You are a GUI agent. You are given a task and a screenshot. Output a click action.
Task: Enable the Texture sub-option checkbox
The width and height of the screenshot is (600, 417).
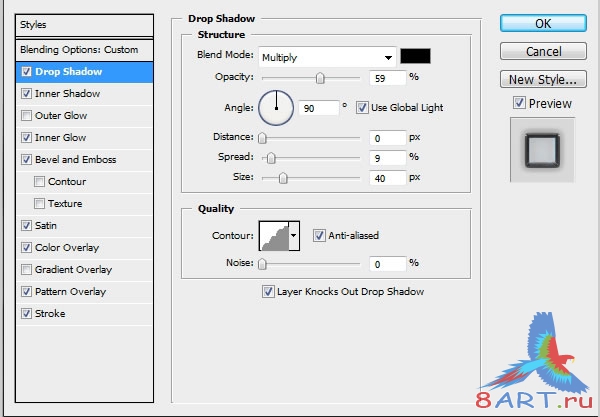click(39, 204)
